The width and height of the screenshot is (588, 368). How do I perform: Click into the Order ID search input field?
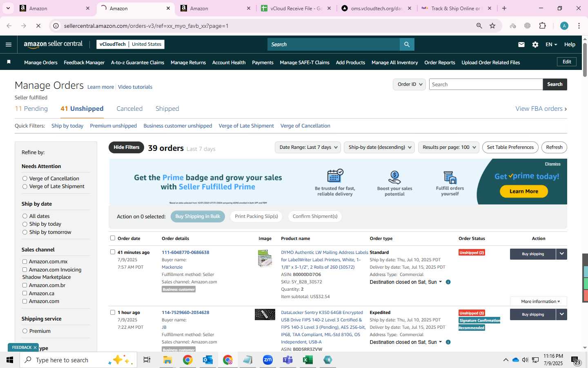point(486,84)
